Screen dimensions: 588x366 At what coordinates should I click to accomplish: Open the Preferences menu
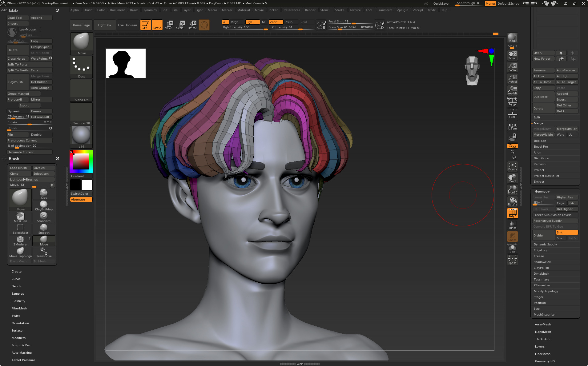pyautogui.click(x=291, y=10)
